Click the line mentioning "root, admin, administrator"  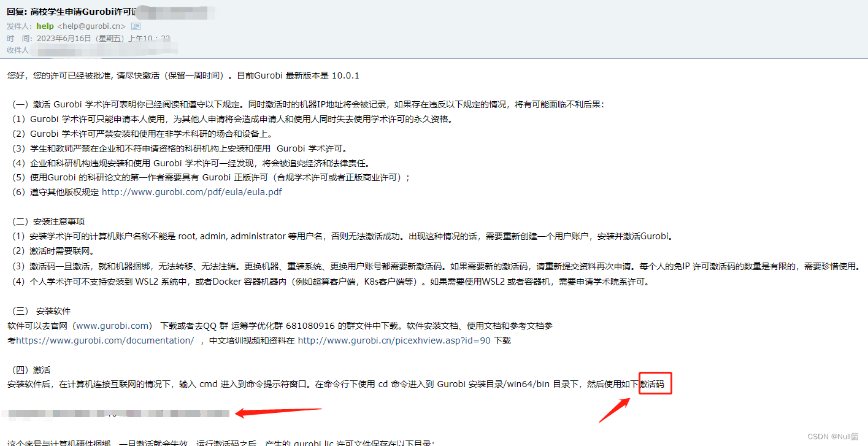coord(344,236)
